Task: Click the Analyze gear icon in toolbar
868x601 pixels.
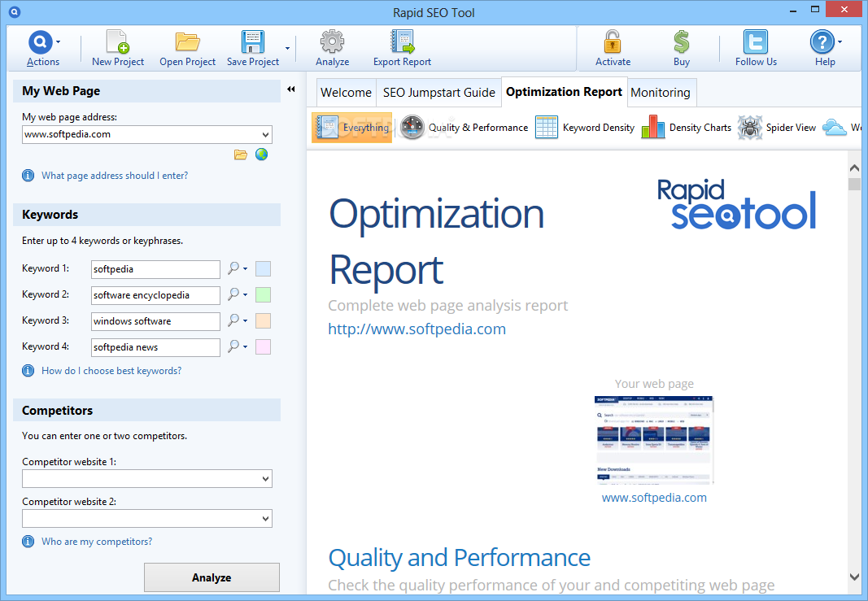Action: [x=332, y=41]
